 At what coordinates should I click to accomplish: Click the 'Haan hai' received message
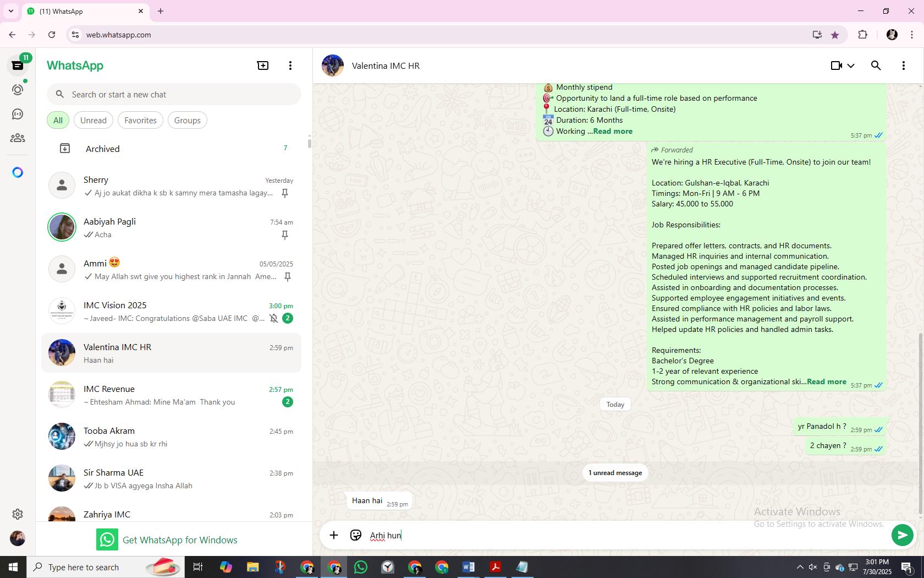380,501
